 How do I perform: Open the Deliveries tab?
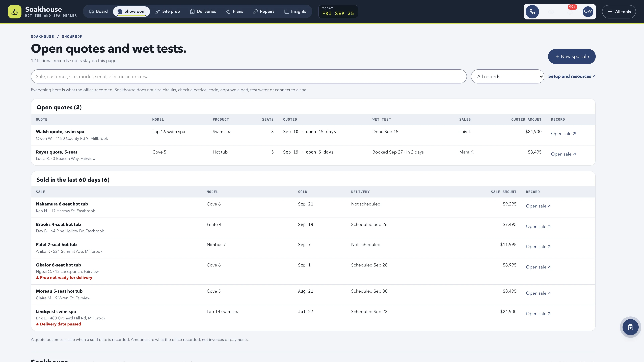coord(203,12)
